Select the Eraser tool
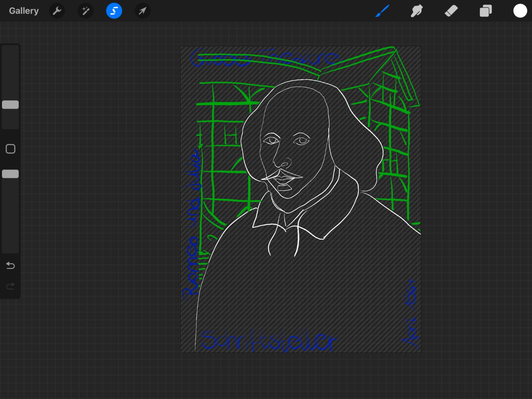 pyautogui.click(x=451, y=11)
